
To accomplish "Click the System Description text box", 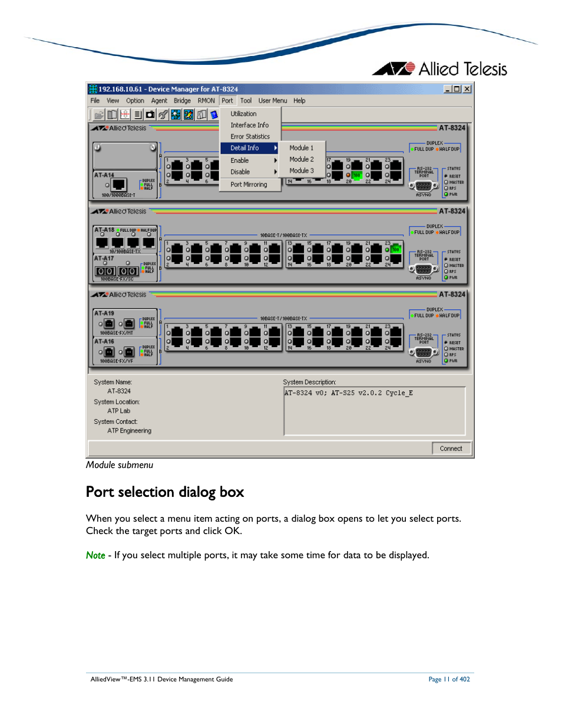I will coord(375,411).
